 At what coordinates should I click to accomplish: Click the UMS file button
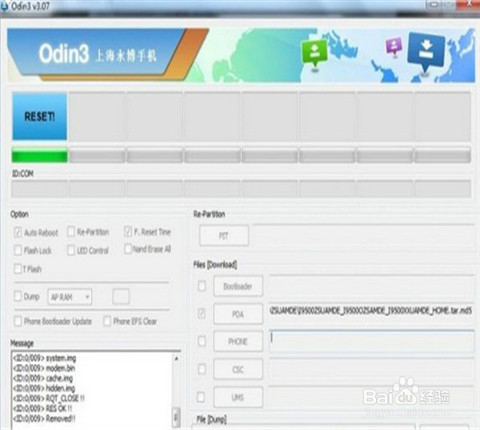pos(238,397)
